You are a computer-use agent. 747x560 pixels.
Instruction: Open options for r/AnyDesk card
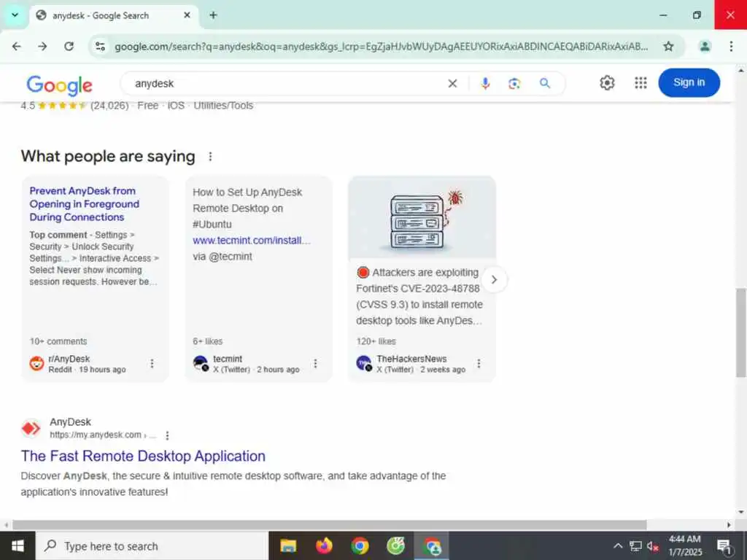(152, 363)
